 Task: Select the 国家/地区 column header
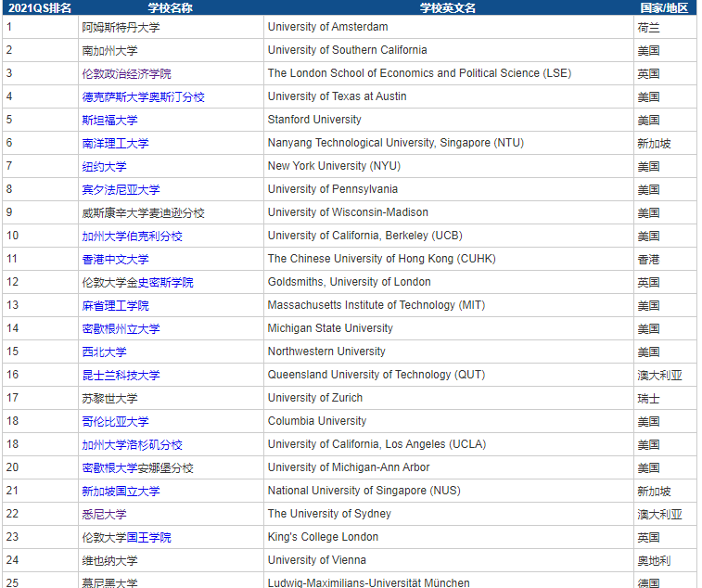tap(664, 8)
